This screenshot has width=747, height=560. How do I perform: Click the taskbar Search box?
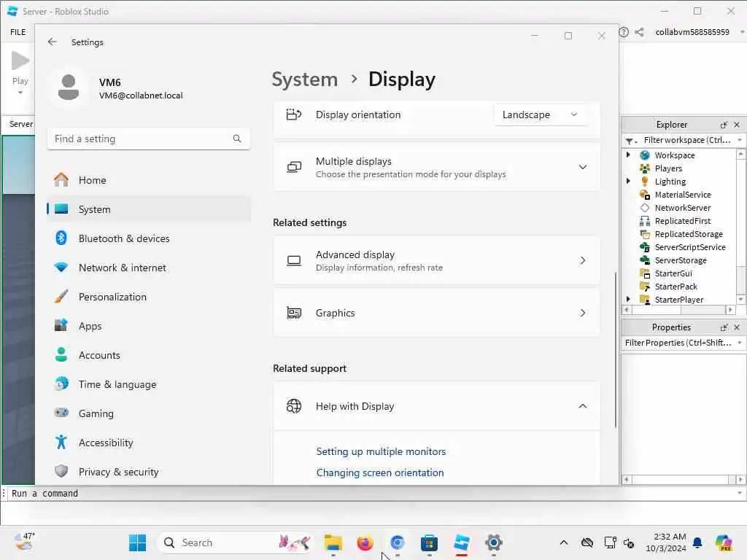tap(236, 542)
